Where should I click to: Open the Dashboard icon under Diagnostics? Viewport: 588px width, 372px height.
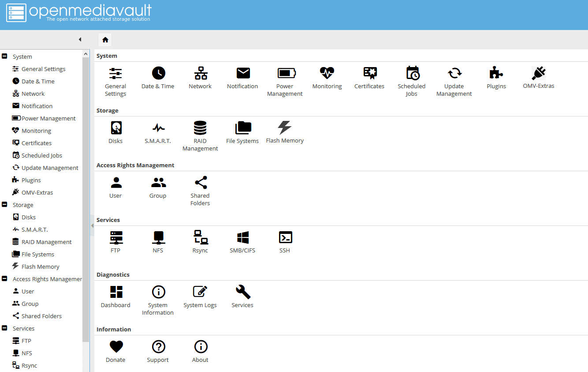coord(116,292)
